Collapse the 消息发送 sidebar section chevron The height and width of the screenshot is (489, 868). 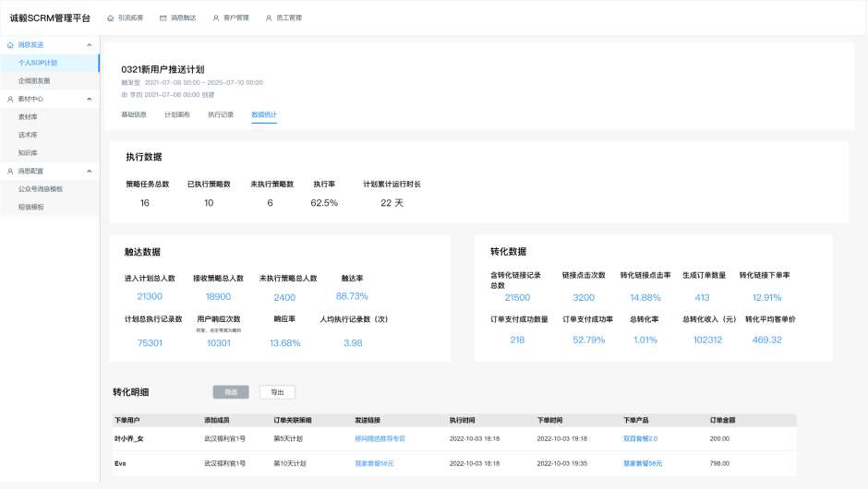coord(89,44)
